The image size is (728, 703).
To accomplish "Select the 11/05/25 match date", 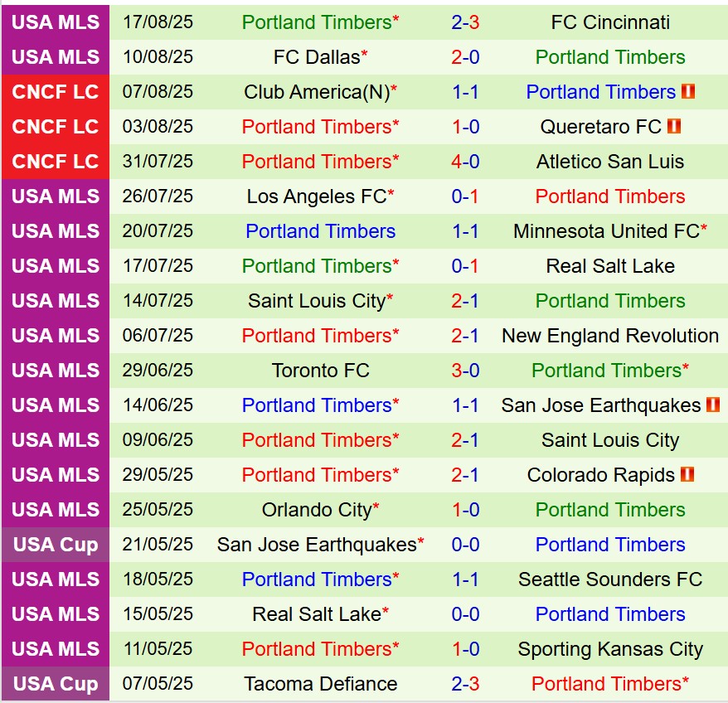I will (158, 649).
